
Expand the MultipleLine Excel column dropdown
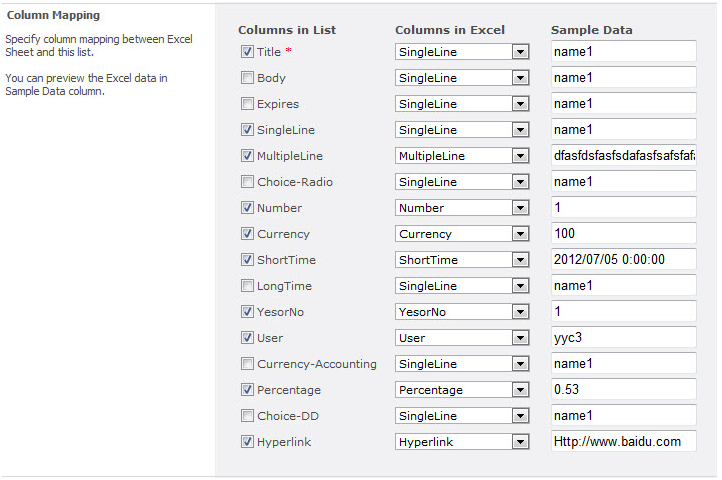click(462, 156)
